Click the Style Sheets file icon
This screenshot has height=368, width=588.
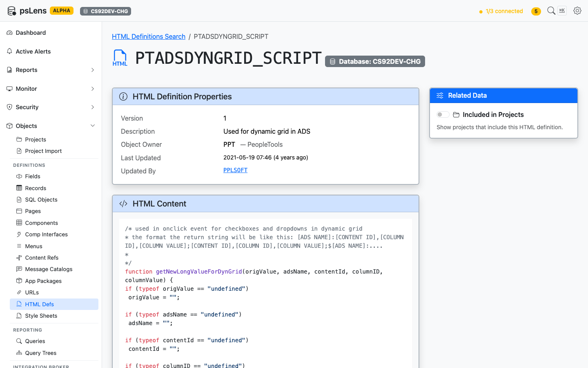click(19, 316)
